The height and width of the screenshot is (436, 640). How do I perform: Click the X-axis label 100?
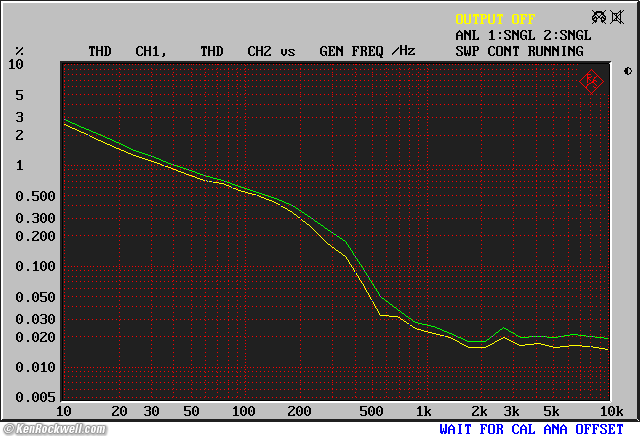click(244, 411)
